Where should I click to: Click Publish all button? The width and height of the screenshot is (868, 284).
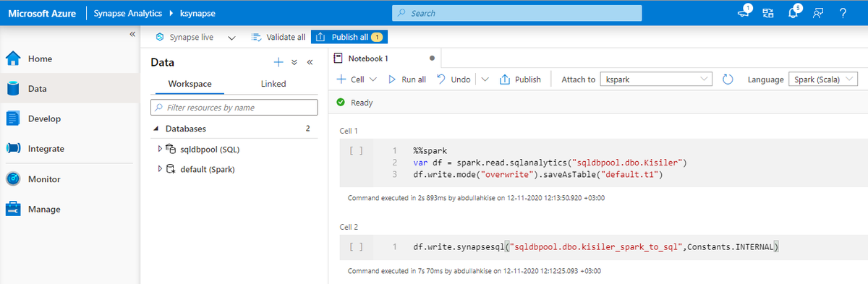point(349,37)
